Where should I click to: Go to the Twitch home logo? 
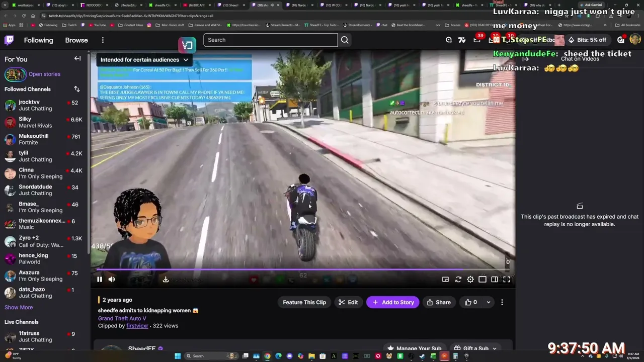[x=9, y=40]
